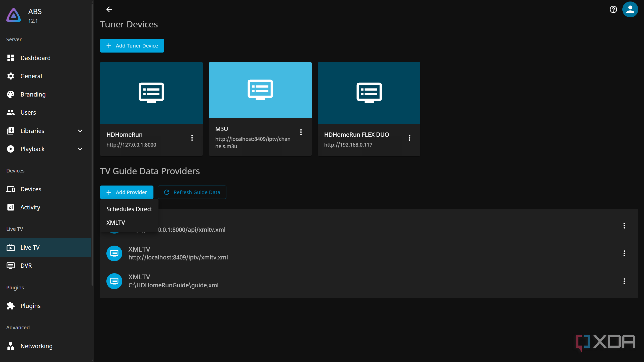Image resolution: width=644 pixels, height=362 pixels.
Task: Open the help question mark icon
Action: point(613,10)
